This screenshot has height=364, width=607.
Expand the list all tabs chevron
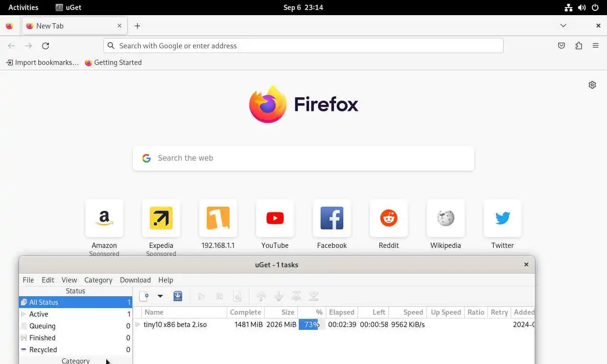563,26
